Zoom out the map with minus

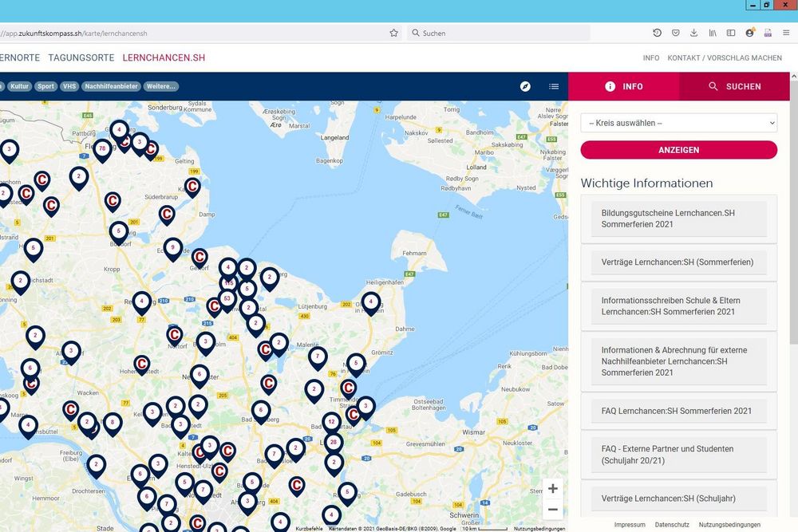point(553,509)
